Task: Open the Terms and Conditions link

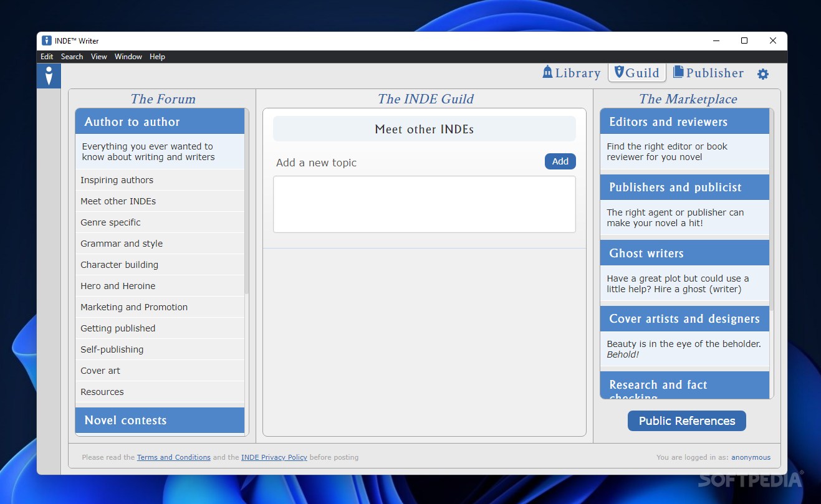Action: click(174, 457)
